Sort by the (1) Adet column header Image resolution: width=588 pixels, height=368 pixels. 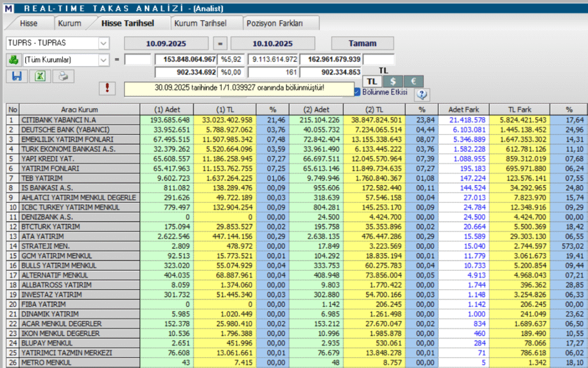pyautogui.click(x=167, y=110)
